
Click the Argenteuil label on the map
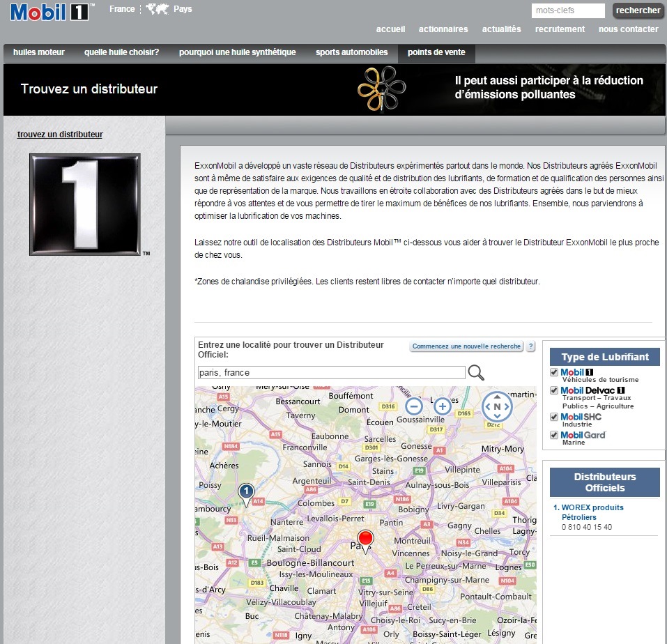(x=312, y=481)
